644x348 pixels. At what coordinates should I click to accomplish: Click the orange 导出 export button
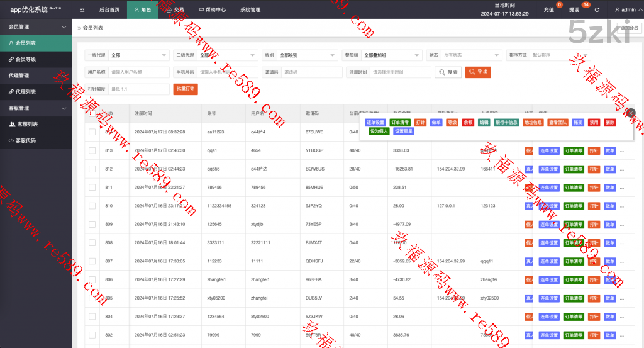[x=478, y=72]
